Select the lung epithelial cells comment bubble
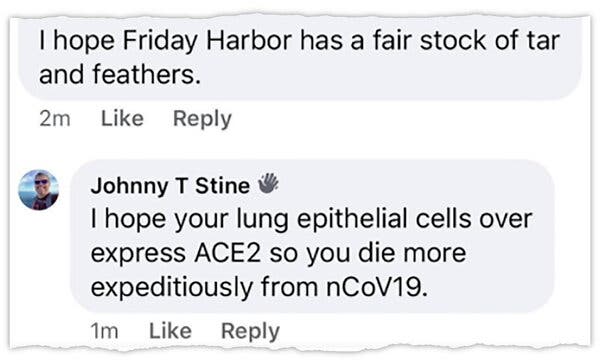Viewport: 600px width, 361px height. pyautogui.click(x=313, y=236)
